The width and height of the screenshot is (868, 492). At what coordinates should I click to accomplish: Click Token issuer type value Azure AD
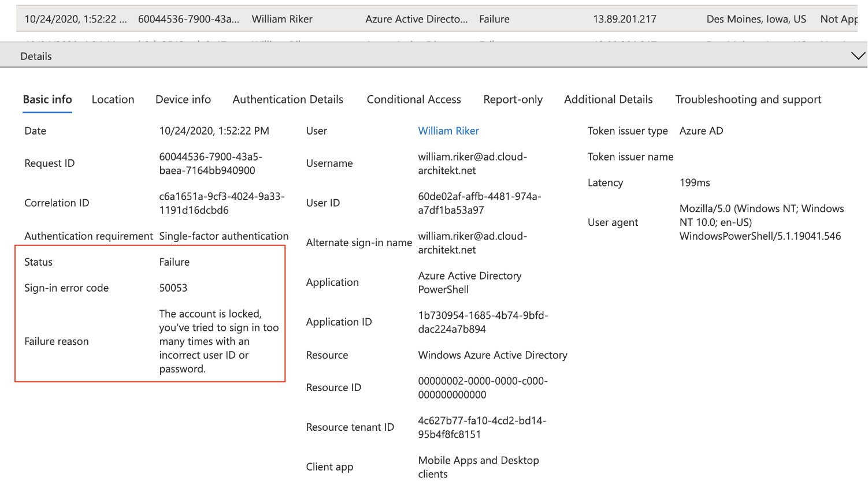coord(702,131)
